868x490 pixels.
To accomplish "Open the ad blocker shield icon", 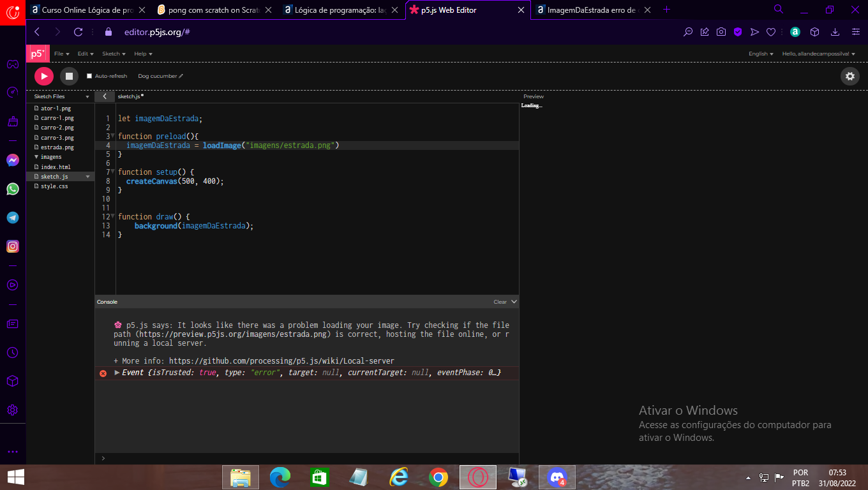I will [x=738, y=32].
